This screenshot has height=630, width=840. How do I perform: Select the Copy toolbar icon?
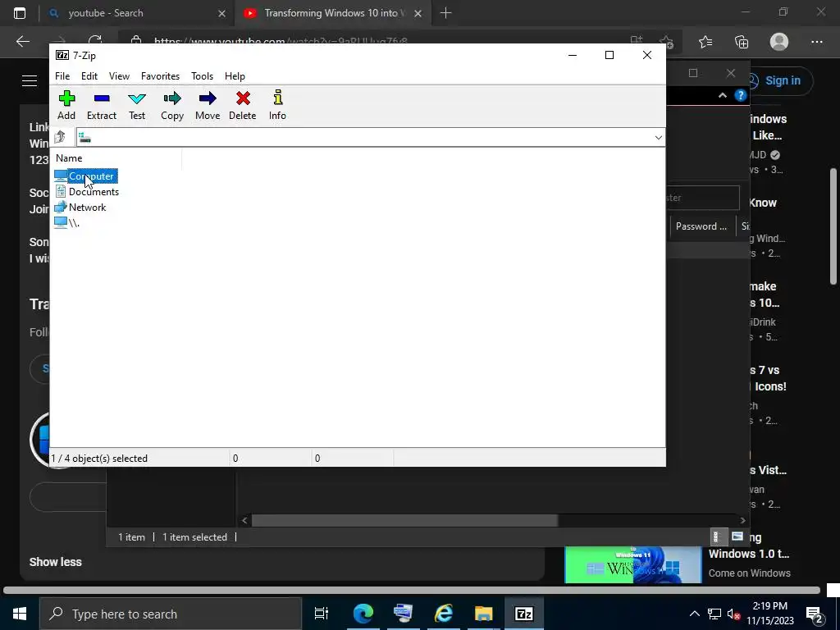172,105
